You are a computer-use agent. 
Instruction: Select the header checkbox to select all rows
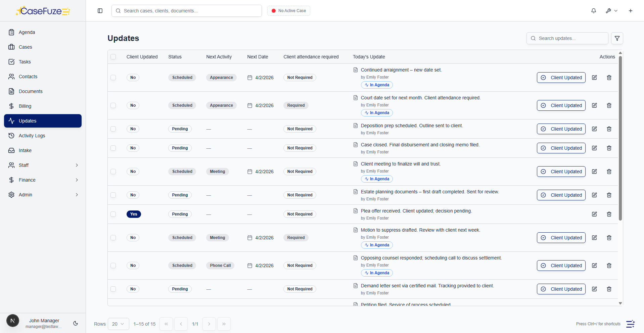113,57
